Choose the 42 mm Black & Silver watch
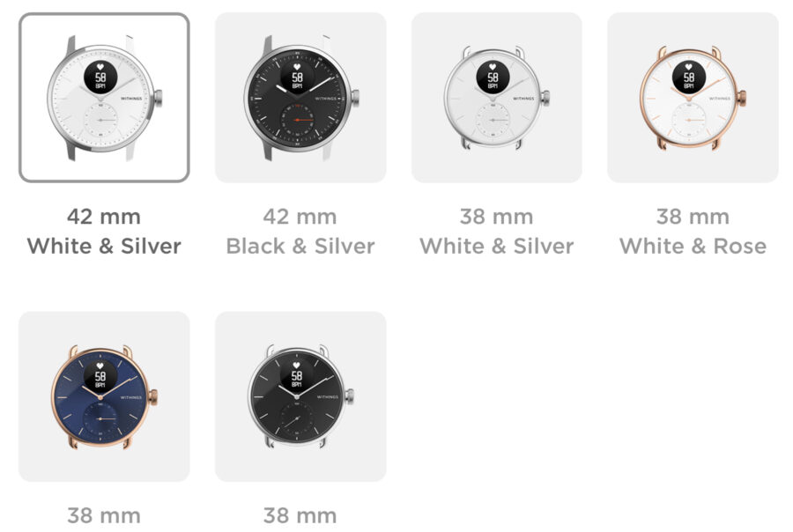793x532 pixels. (x=300, y=98)
